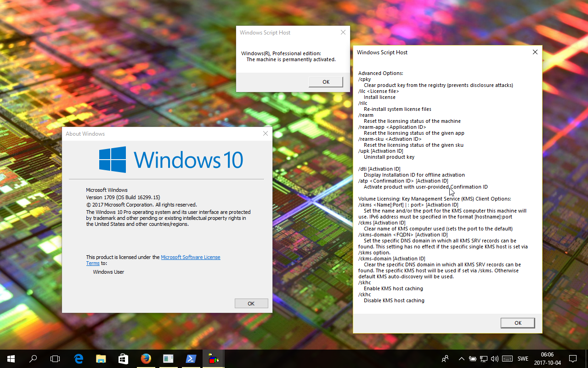588x368 pixels.
Task: Open taskbar search magnifier
Action: 33,359
